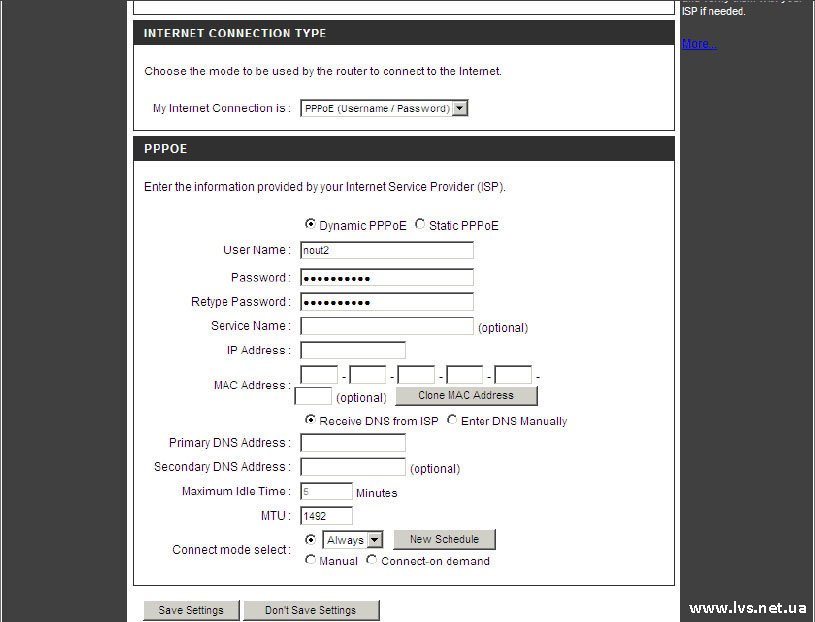The height and width of the screenshot is (622, 815).
Task: Click the Service Name input box
Action: (x=387, y=326)
